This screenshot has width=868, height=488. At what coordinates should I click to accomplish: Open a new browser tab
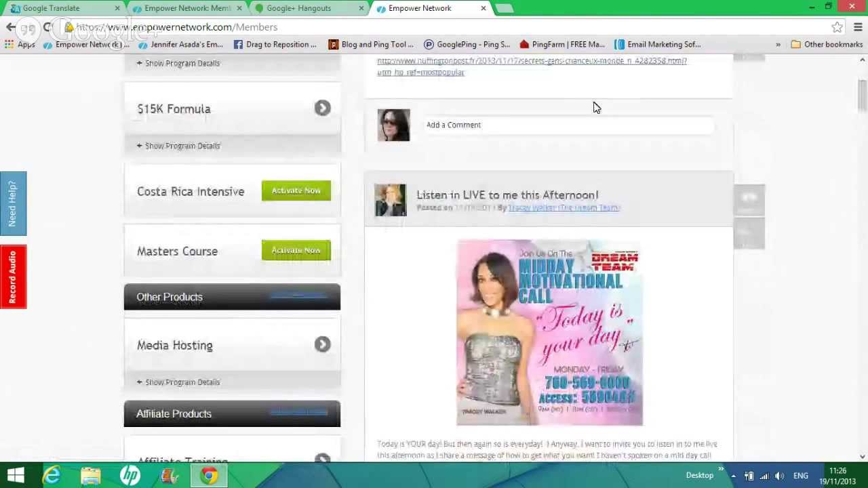(504, 8)
